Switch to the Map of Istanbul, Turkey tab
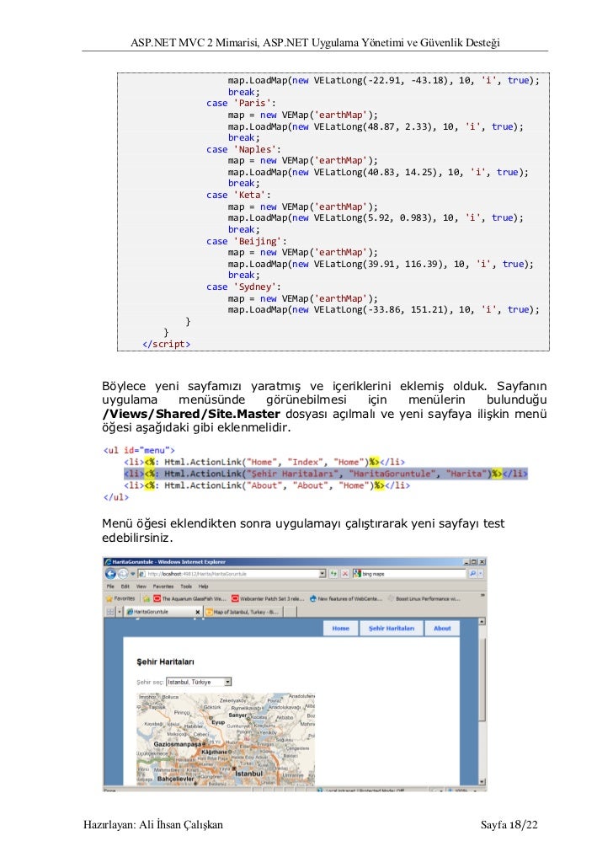613x868 pixels. click(243, 612)
